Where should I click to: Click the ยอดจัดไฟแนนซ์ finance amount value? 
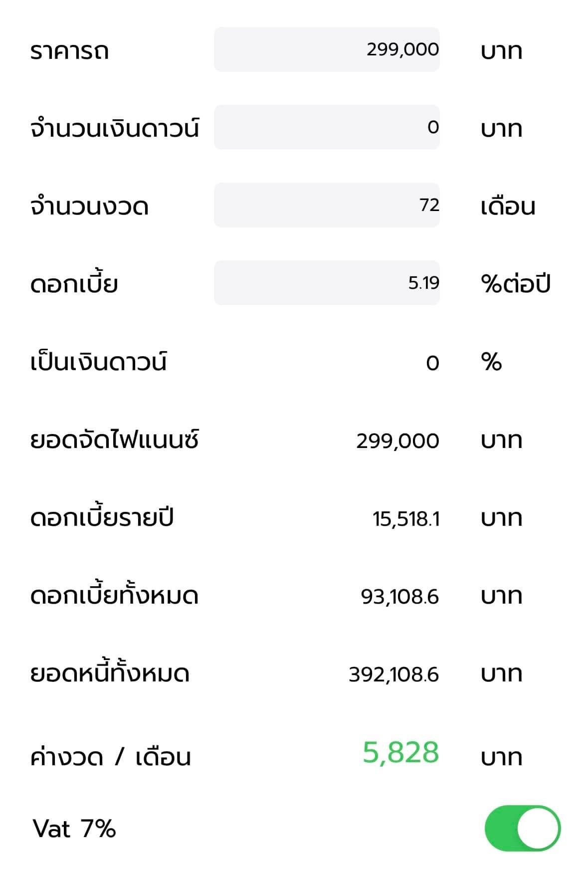[397, 441]
